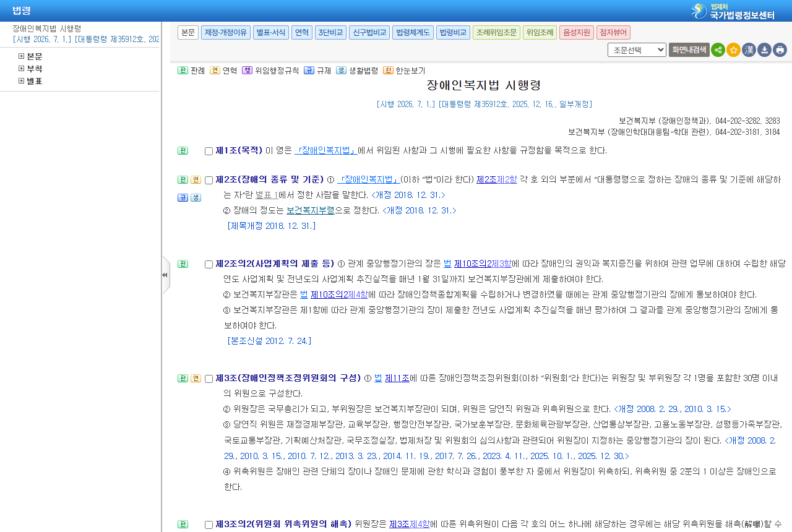Toggle the 漢 Hanja display icon

749,50
